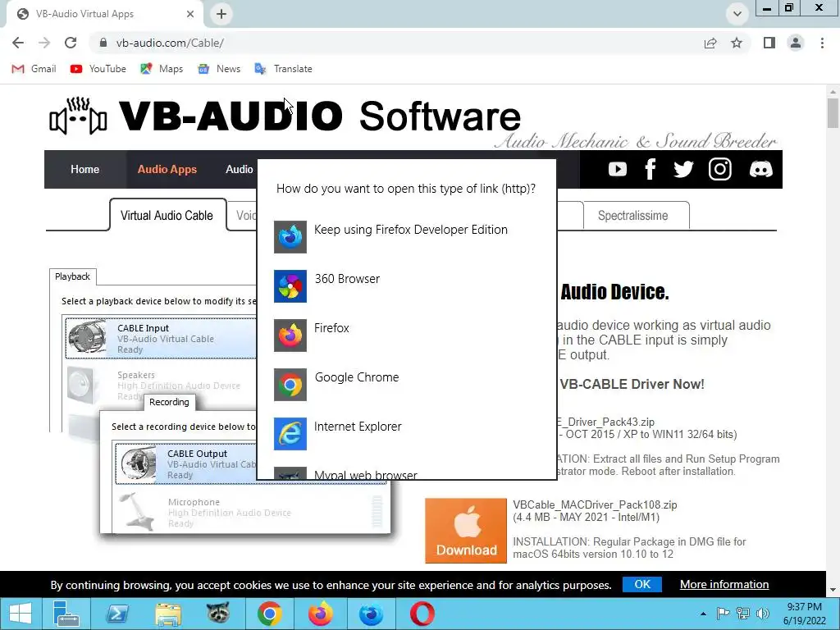
Task: Bookmark this page with the star
Action: coord(737,43)
